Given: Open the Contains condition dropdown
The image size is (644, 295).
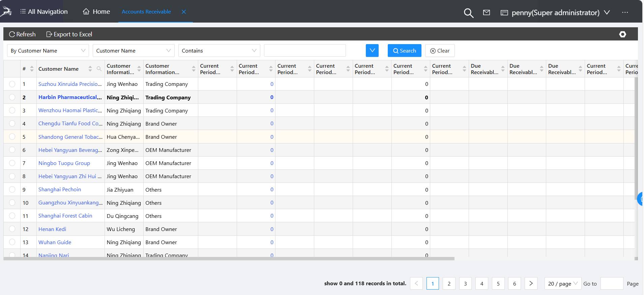Looking at the screenshot, I should (x=219, y=51).
